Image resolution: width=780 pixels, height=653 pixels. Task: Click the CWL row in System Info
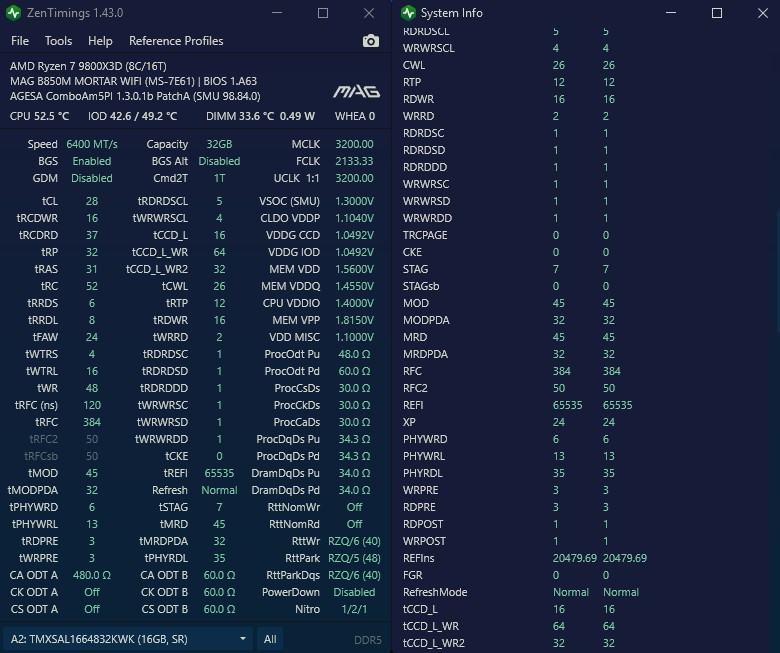[x=509, y=65]
